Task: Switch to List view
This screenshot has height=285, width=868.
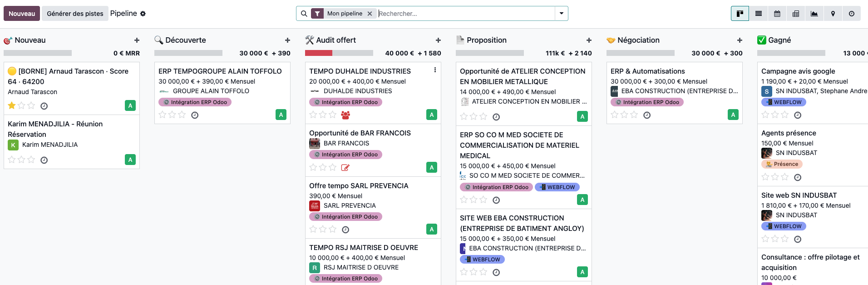Action: (759, 14)
